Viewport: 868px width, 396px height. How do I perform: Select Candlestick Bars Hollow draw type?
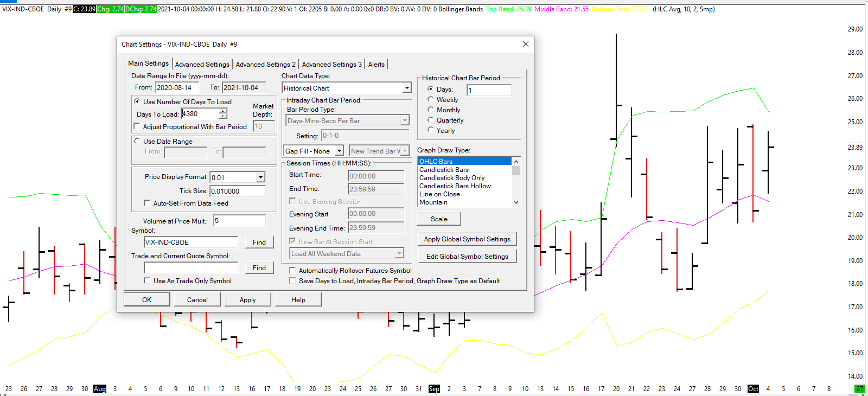tap(464, 186)
